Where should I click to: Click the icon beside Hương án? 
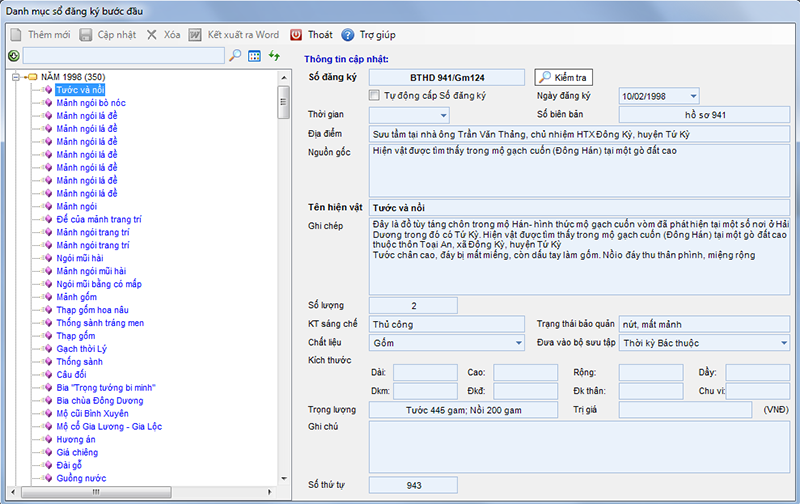48,439
